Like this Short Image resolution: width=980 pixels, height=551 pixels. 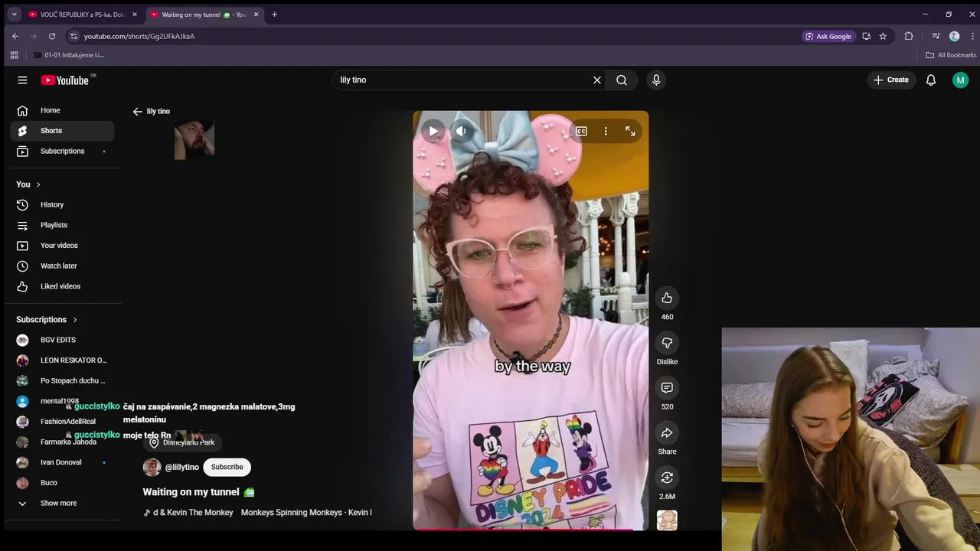click(x=667, y=298)
